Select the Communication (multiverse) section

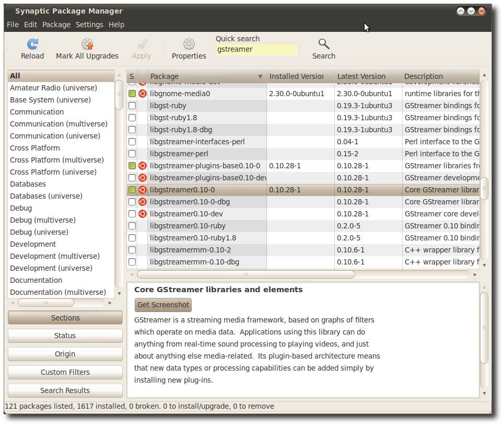(61, 124)
